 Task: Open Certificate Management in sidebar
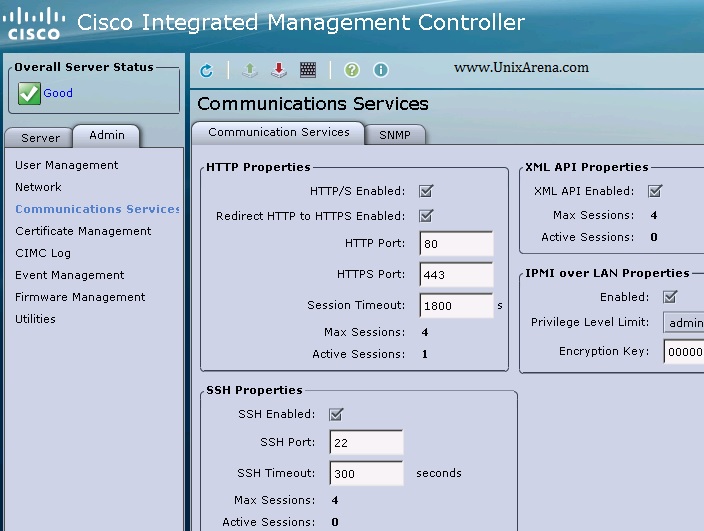click(83, 231)
